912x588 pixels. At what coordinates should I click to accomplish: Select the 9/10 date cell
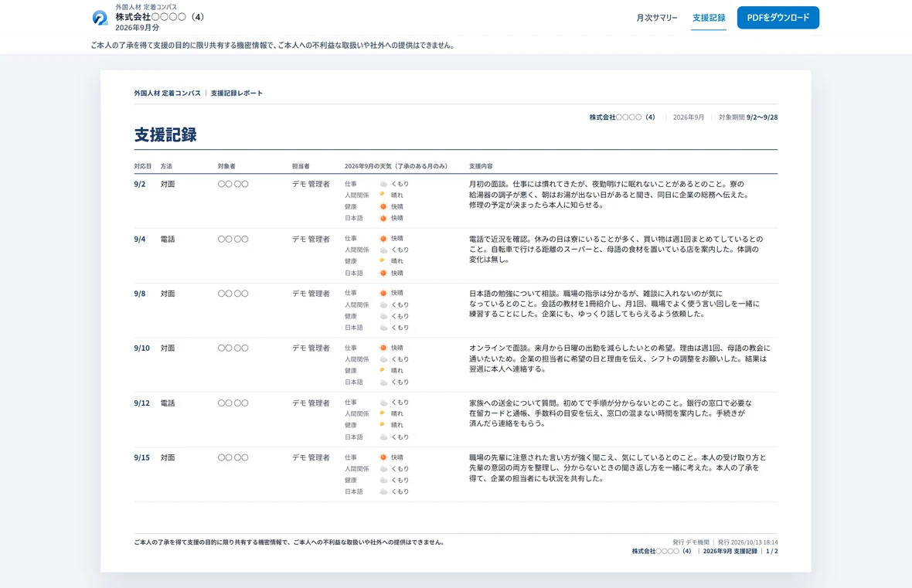tap(142, 348)
